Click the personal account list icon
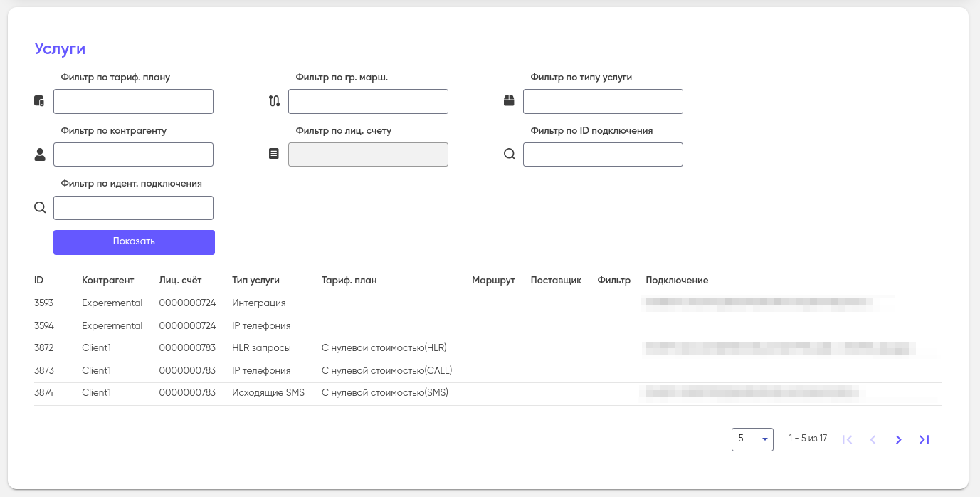The width and height of the screenshot is (980, 497). click(274, 154)
